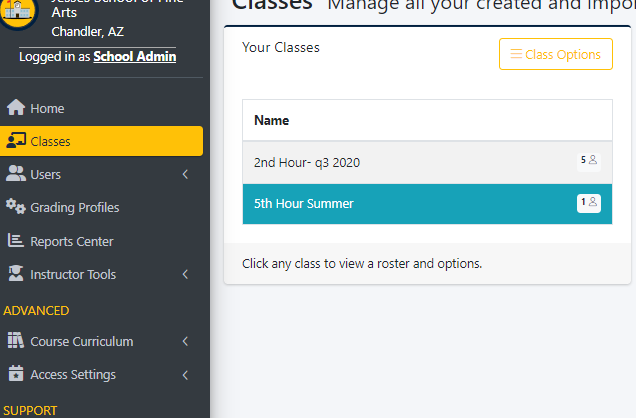The image size is (636, 418).
Task: Click student count badge for 5th Hour Summer
Action: [589, 203]
